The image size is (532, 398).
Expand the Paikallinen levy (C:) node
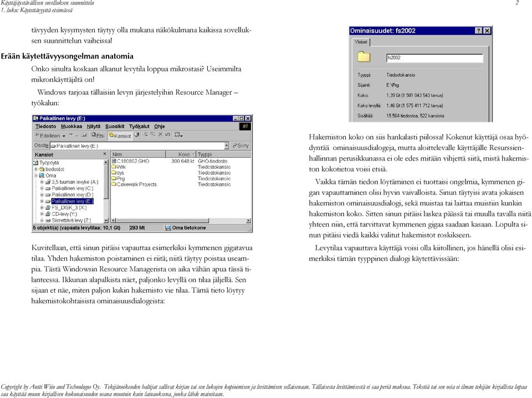tap(42, 189)
